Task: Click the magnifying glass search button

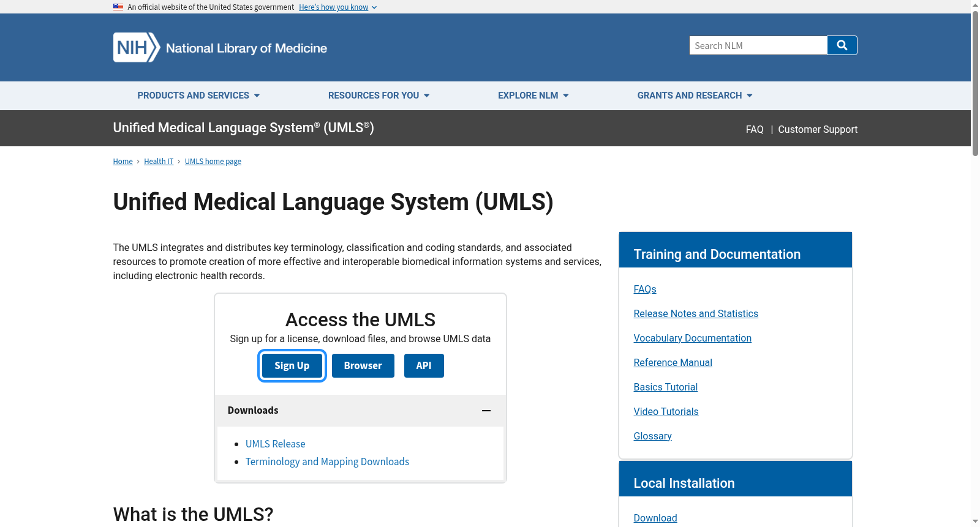Action: [x=842, y=45]
